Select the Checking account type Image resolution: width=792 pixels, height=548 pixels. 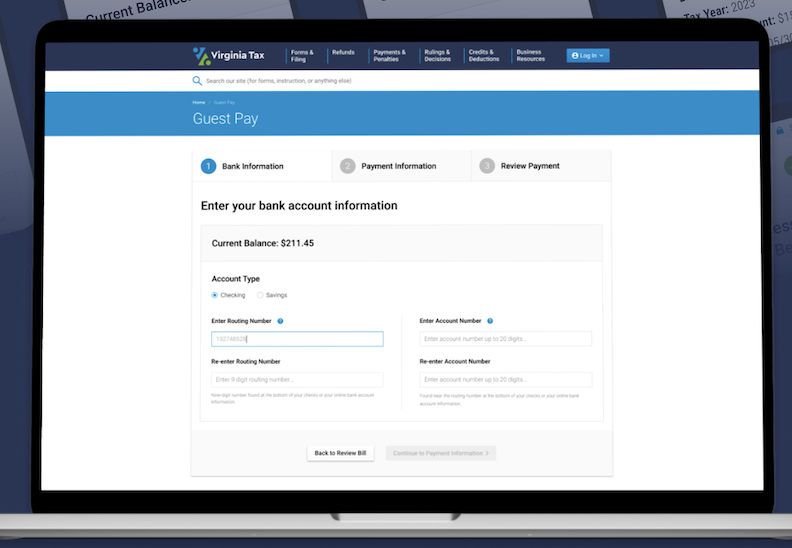coord(215,295)
